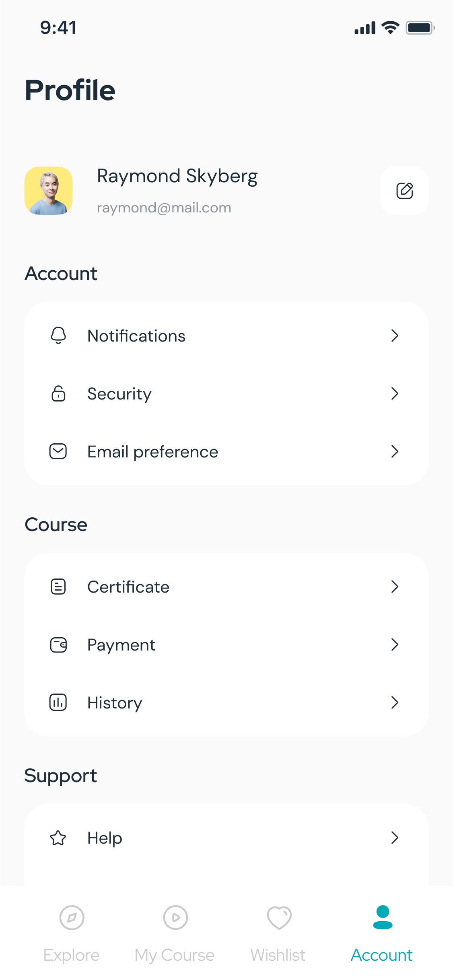Tap the Security padlock icon
This screenshot has width=453, height=980.
point(58,393)
